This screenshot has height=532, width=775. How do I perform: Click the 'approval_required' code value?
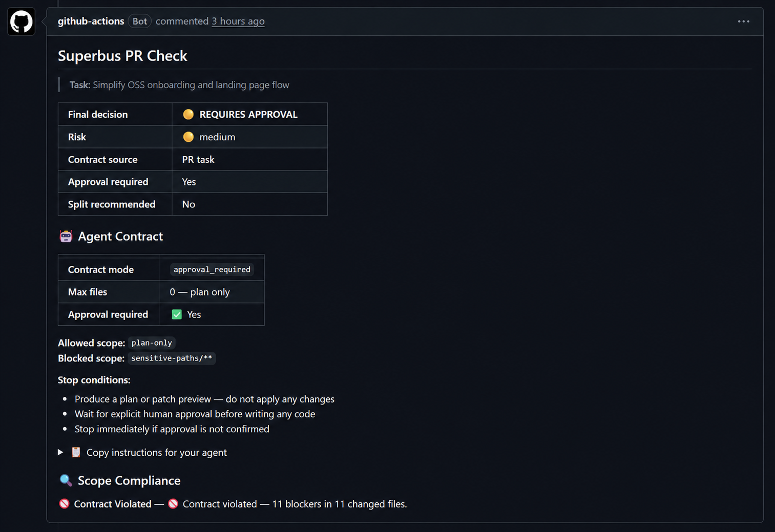coord(212,269)
